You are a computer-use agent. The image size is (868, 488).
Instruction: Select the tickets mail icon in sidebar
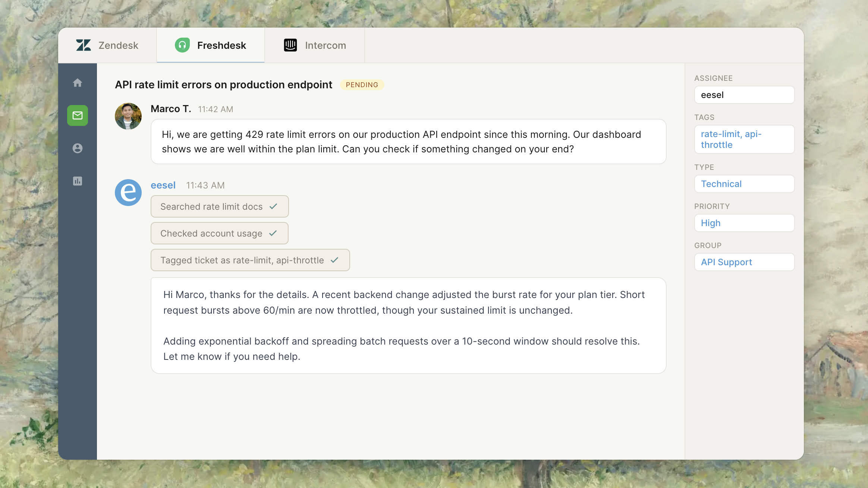[78, 115]
